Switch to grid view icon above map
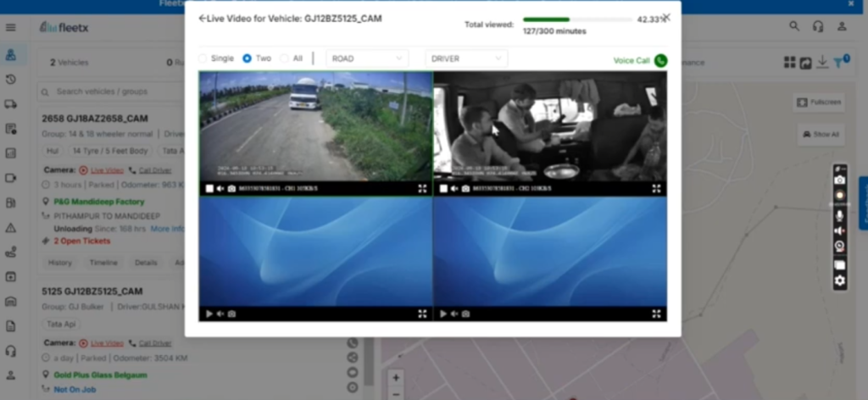This screenshot has width=868, height=400. click(x=790, y=63)
